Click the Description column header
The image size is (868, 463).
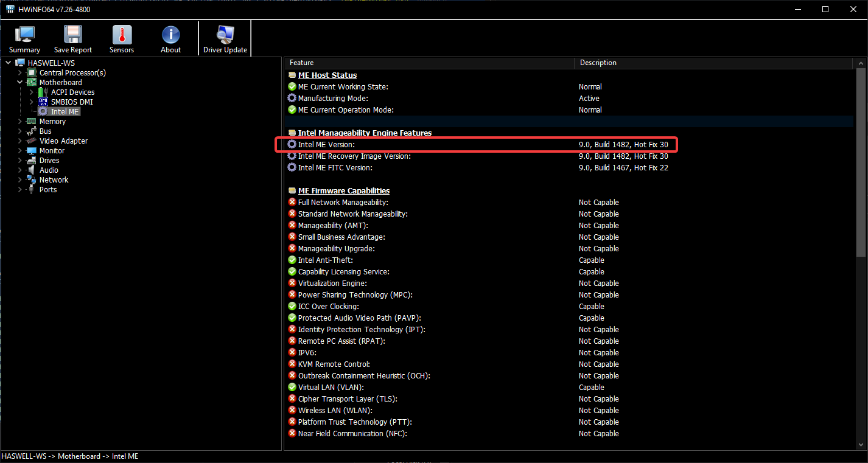coord(715,63)
